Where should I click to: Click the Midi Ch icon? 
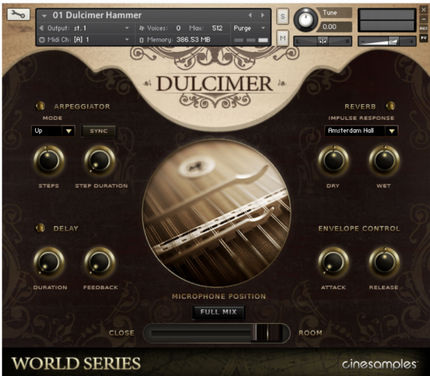click(x=42, y=40)
